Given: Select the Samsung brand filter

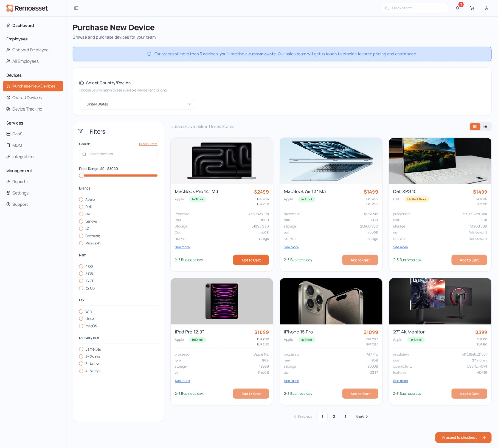Looking at the screenshot, I should pos(81,236).
